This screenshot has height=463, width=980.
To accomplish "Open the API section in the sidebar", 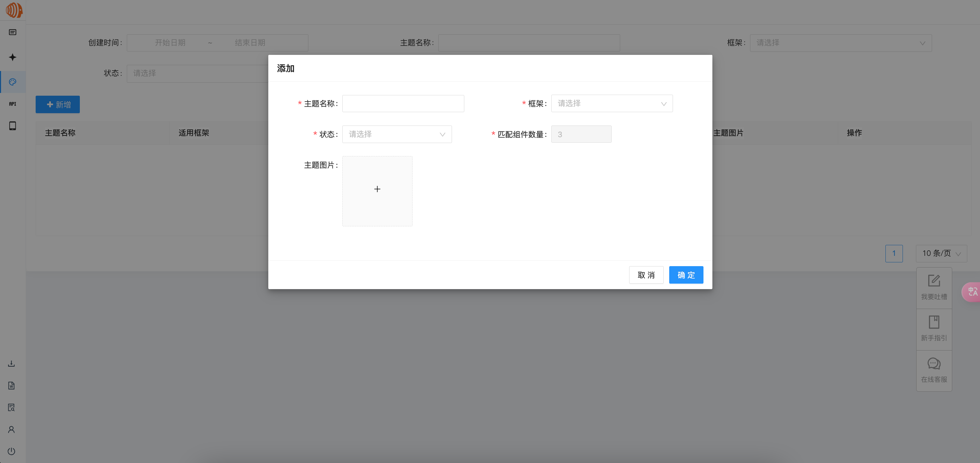I will [13, 103].
